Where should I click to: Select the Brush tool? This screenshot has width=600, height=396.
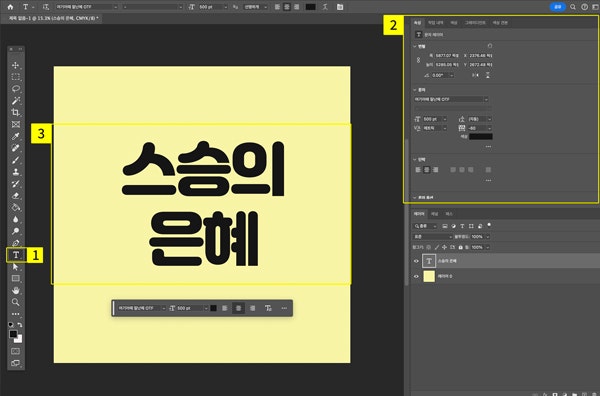pyautogui.click(x=16, y=160)
